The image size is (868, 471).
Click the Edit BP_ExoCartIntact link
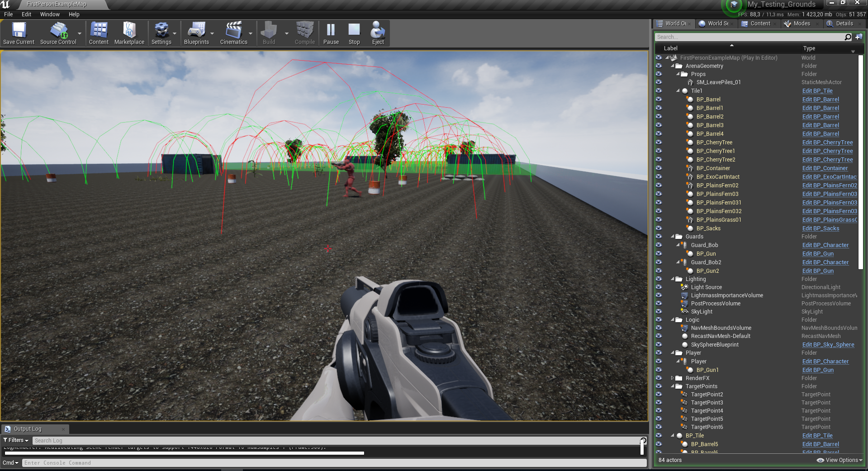tap(830, 177)
